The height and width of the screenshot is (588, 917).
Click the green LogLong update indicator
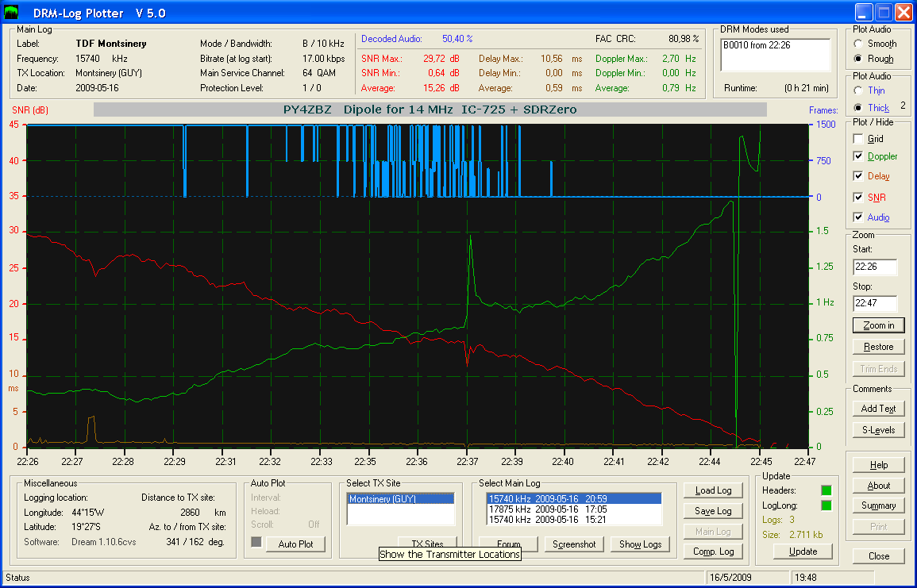(826, 505)
